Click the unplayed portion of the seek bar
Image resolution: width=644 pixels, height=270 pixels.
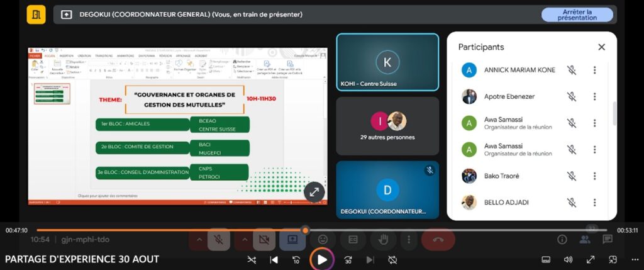coord(457,230)
